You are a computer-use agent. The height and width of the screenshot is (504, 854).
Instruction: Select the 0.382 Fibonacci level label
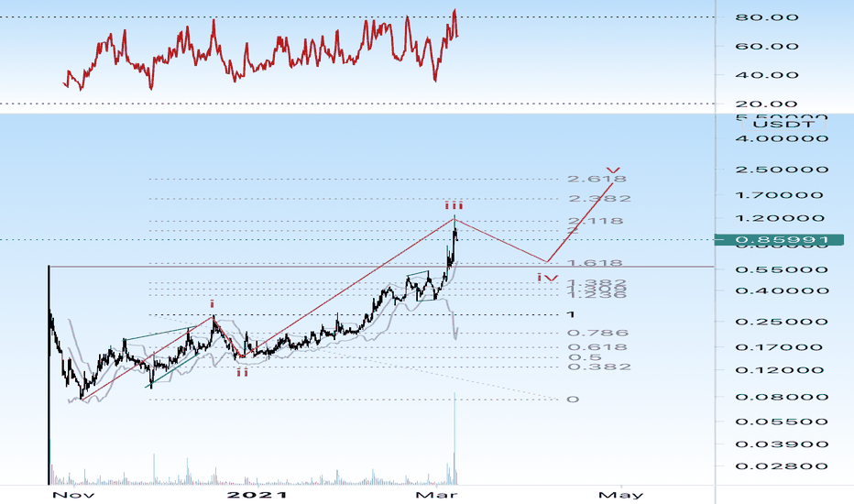[599, 367]
